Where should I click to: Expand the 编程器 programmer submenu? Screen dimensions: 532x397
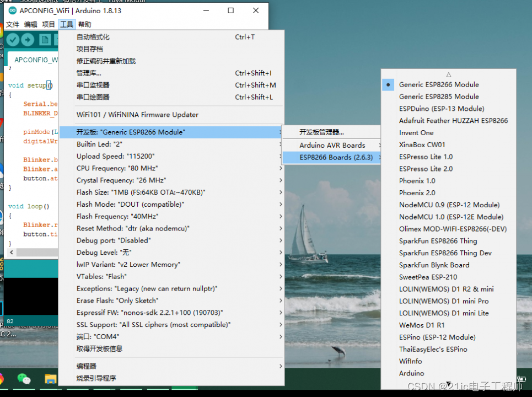(x=171, y=366)
